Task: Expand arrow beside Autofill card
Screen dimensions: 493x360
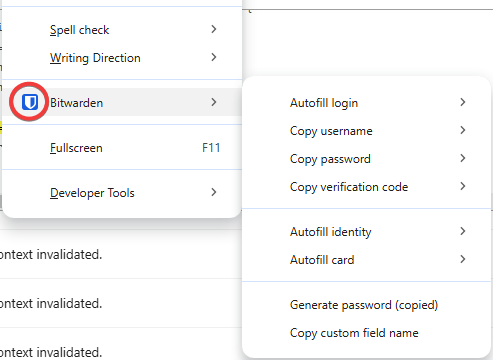Action: [463, 259]
